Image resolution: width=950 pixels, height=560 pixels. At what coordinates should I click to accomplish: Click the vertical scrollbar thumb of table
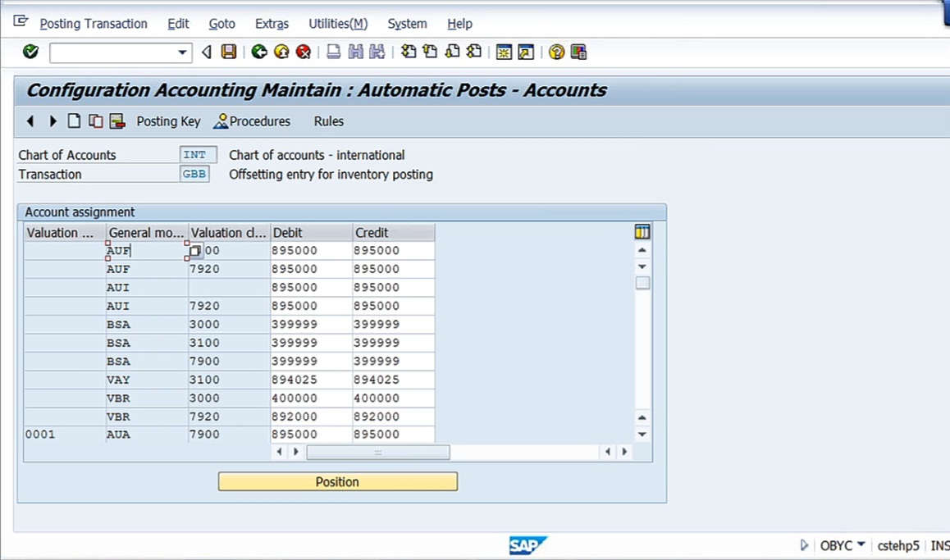(x=642, y=283)
